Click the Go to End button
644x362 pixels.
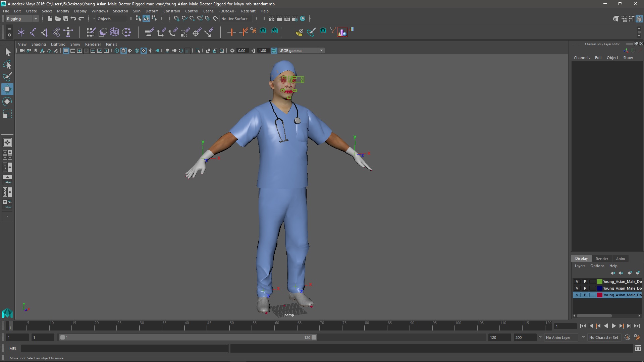pos(637,326)
